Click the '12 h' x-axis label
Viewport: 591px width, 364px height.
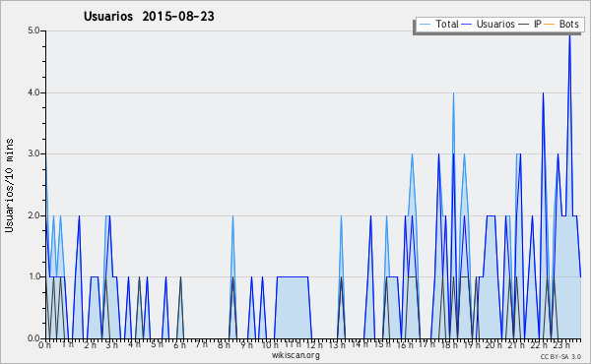(314, 345)
